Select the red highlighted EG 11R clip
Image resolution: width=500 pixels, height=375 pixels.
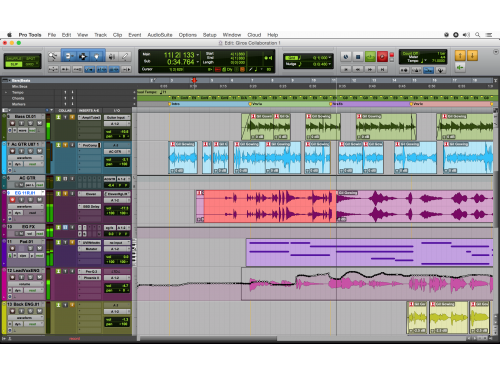click(270, 206)
